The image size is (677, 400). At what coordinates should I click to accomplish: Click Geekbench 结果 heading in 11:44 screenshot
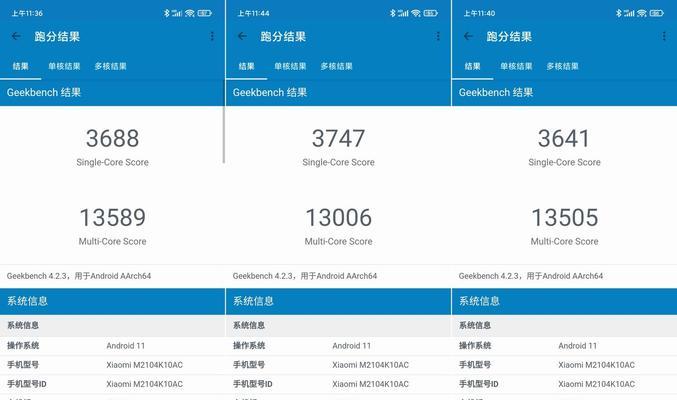(270, 92)
